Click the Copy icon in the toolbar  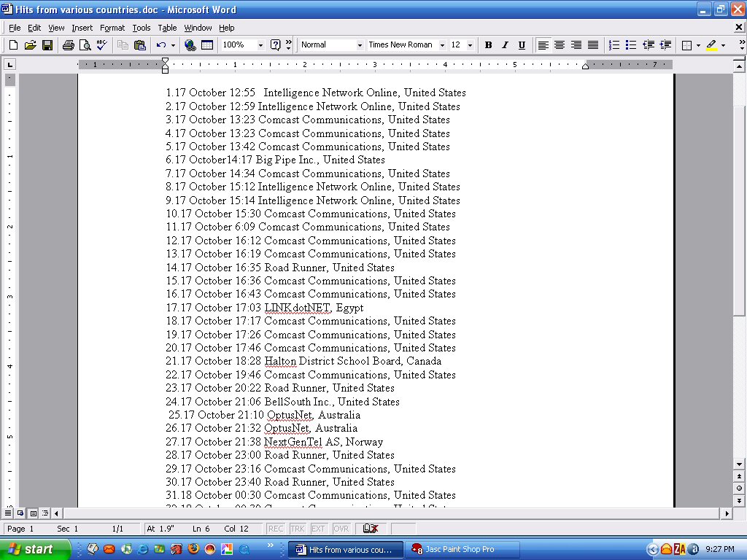coord(123,45)
